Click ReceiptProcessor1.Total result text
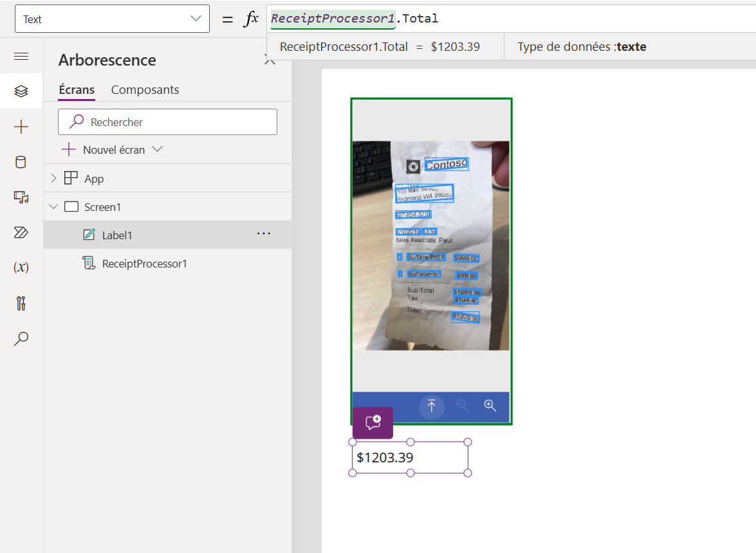The image size is (756, 553). pos(380,47)
